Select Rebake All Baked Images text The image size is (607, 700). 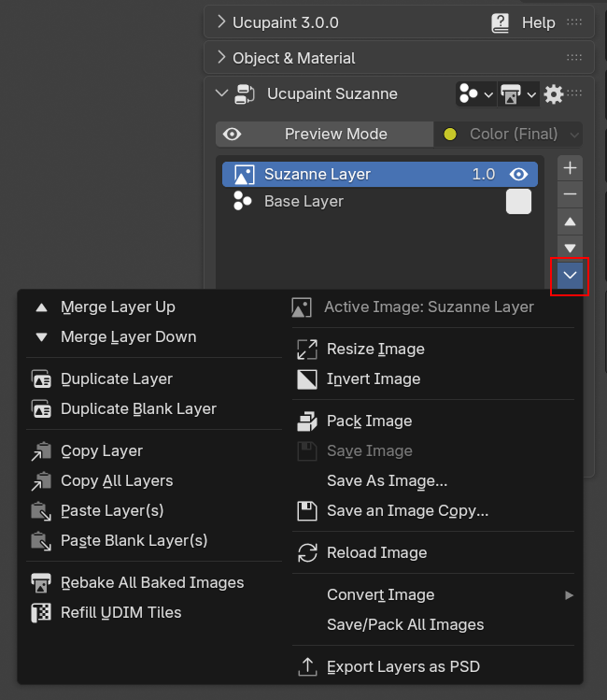coord(152,582)
